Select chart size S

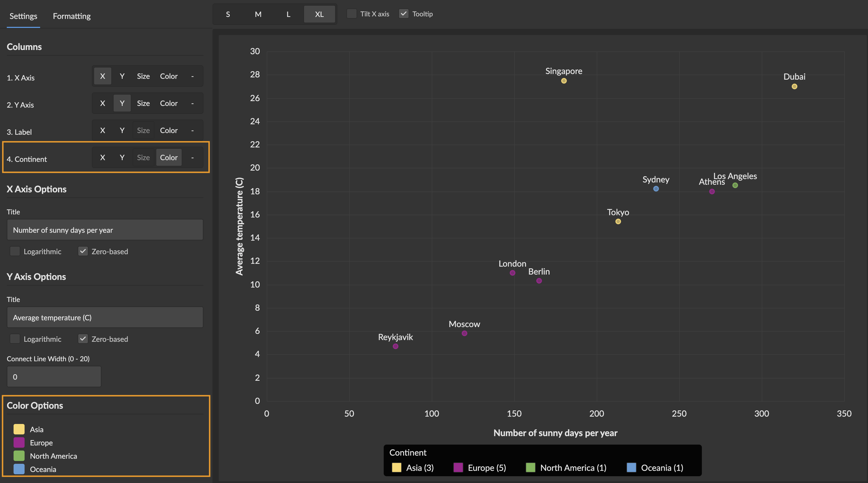(228, 14)
